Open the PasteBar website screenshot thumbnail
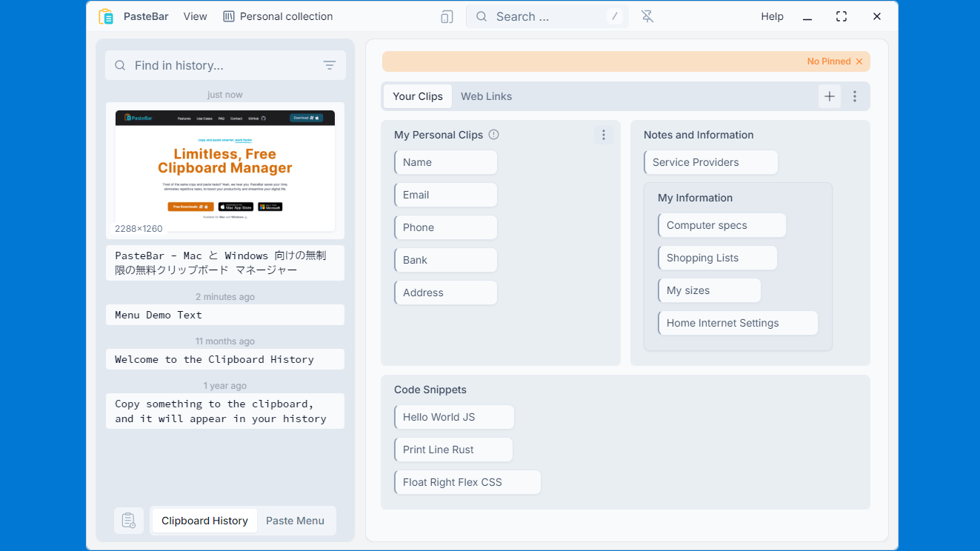This screenshot has height=551, width=980. (x=225, y=170)
